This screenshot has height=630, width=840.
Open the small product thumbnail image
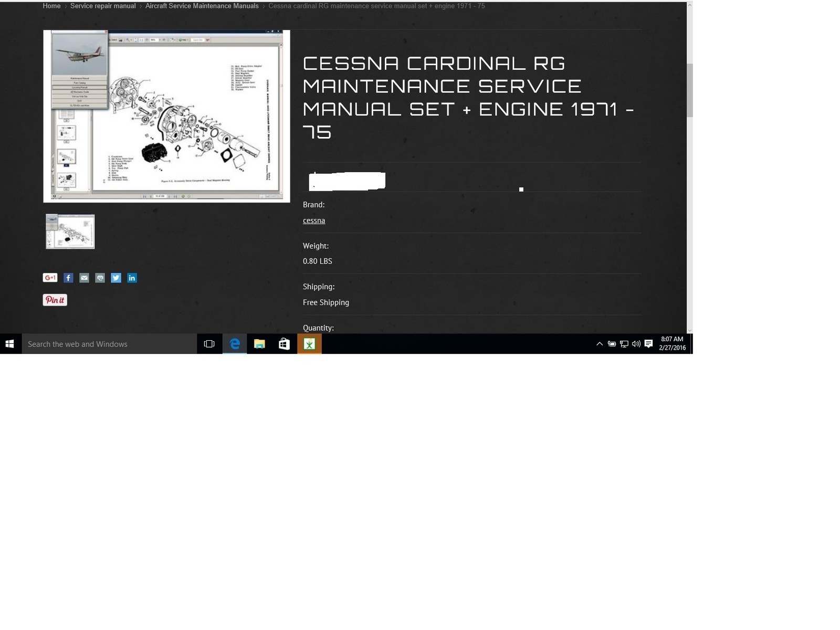(70, 232)
